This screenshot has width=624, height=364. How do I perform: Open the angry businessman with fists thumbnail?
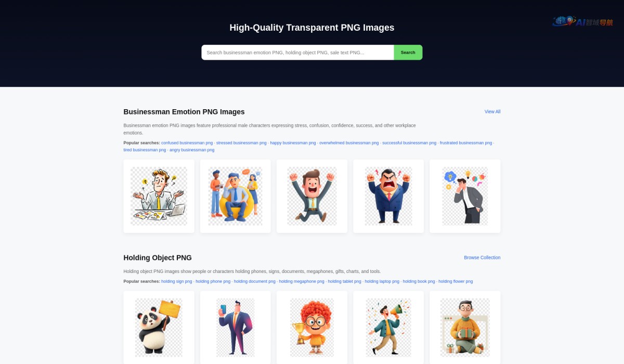tap(388, 196)
